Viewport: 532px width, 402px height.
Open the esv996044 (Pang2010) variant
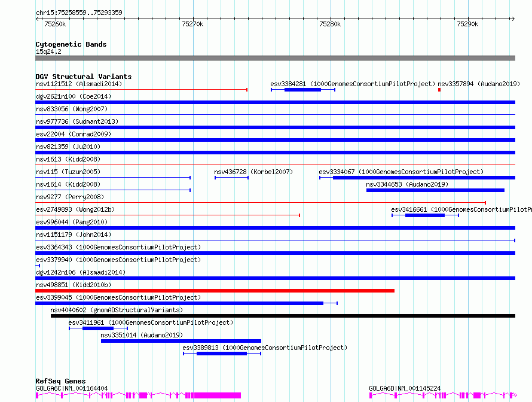pyautogui.click(x=72, y=222)
